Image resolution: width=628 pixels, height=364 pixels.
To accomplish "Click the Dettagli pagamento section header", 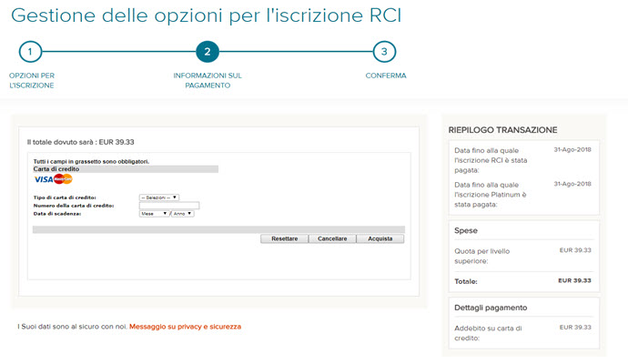I will [491, 308].
